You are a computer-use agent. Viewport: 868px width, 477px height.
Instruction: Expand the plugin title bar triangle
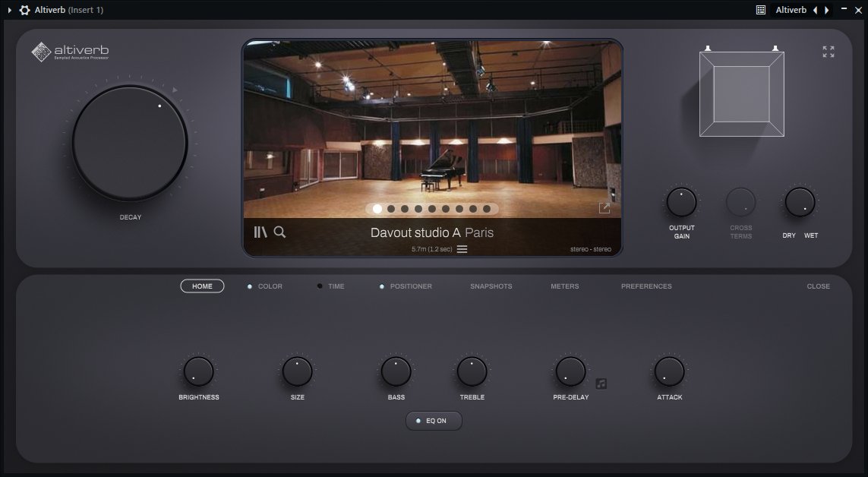coord(9,10)
